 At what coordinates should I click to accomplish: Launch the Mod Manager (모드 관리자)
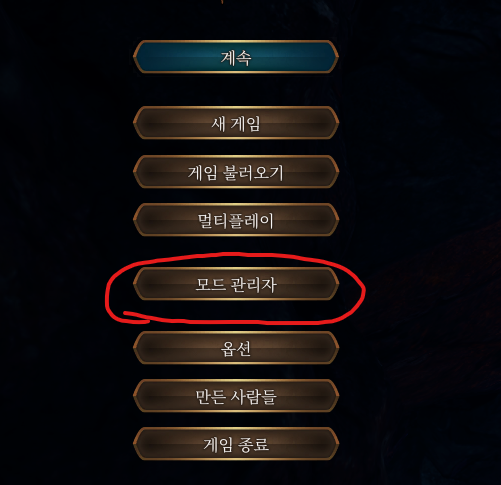[x=236, y=284]
